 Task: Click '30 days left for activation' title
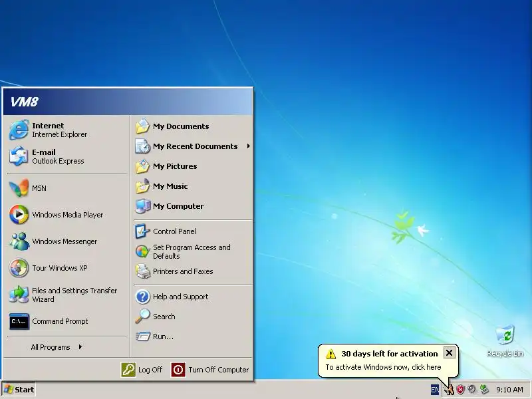390,354
